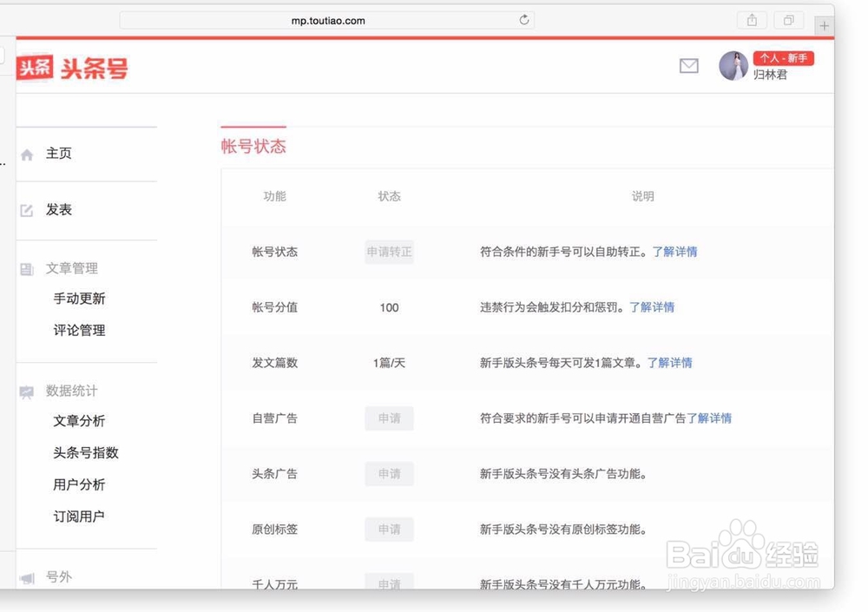Open 文章分析 under 数据统计
This screenshot has width=868, height=612.
[80, 421]
